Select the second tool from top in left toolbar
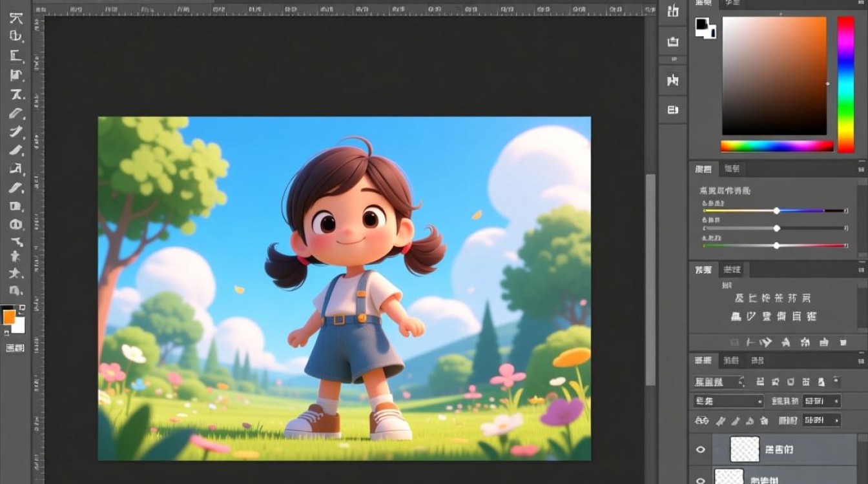The image size is (868, 484). click(x=16, y=36)
